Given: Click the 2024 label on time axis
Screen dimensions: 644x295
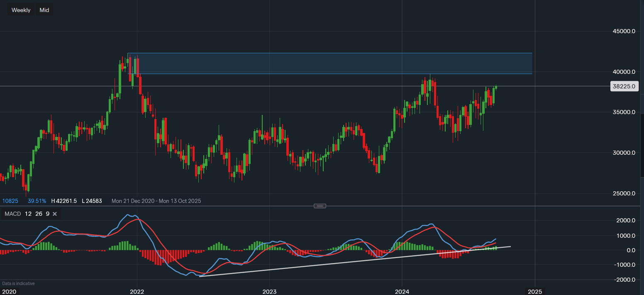Looking at the screenshot, I should [x=402, y=292].
